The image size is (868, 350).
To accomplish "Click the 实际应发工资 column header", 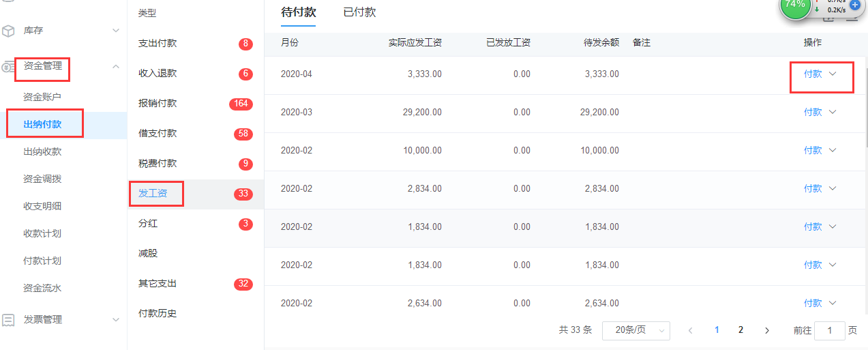I will 415,43.
